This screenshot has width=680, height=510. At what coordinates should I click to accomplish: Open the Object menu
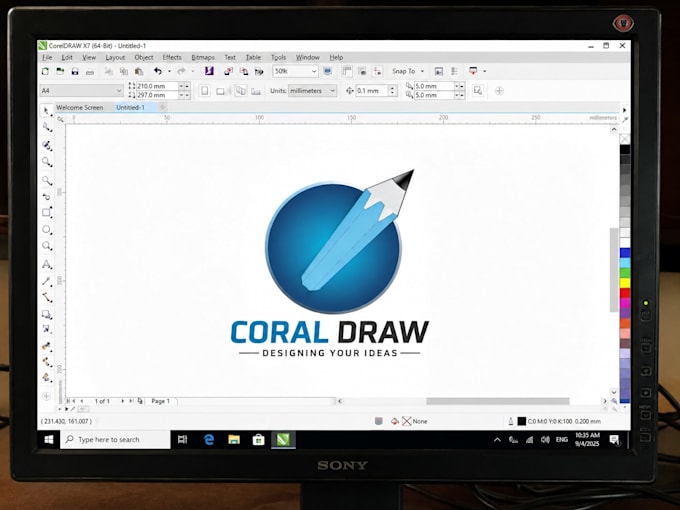[x=144, y=57]
